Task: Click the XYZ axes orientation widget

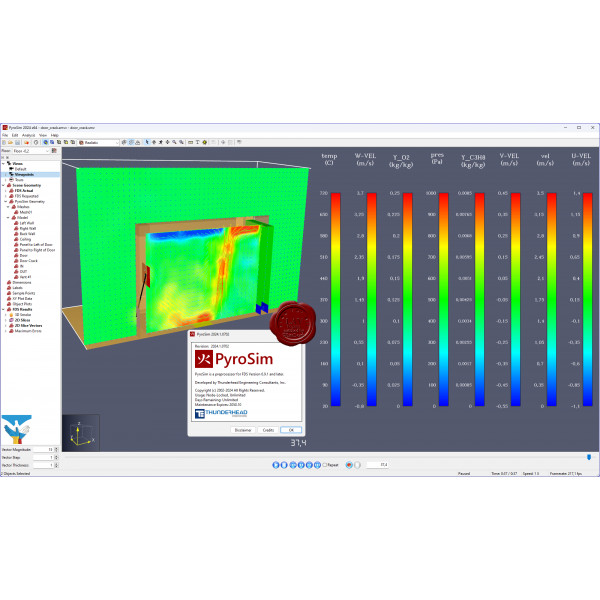Action: (x=81, y=433)
